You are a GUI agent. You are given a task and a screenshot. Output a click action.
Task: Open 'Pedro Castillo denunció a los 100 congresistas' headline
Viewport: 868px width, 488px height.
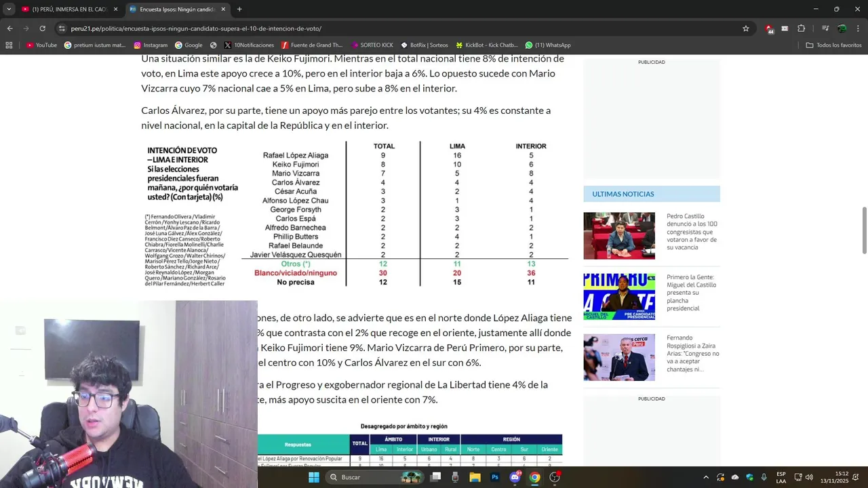click(692, 232)
